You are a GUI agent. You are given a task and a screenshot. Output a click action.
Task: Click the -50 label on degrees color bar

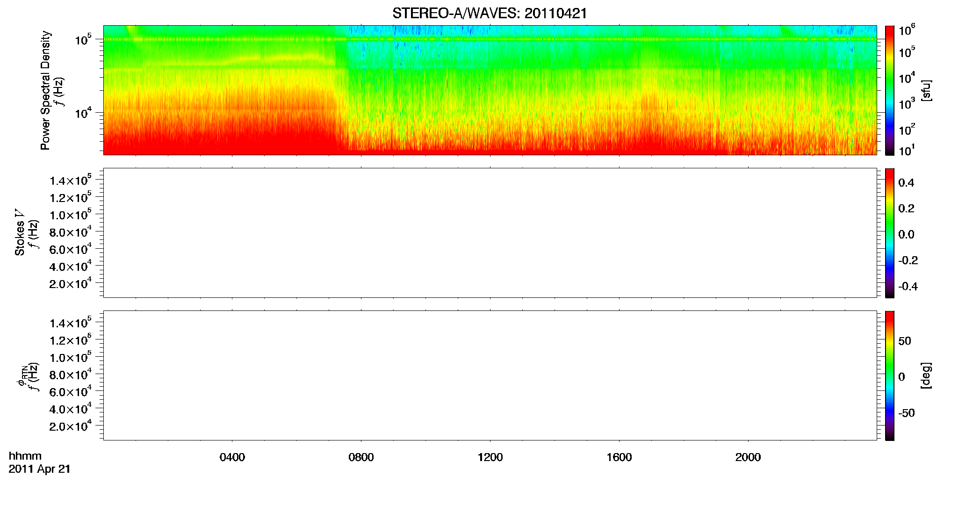[907, 413]
